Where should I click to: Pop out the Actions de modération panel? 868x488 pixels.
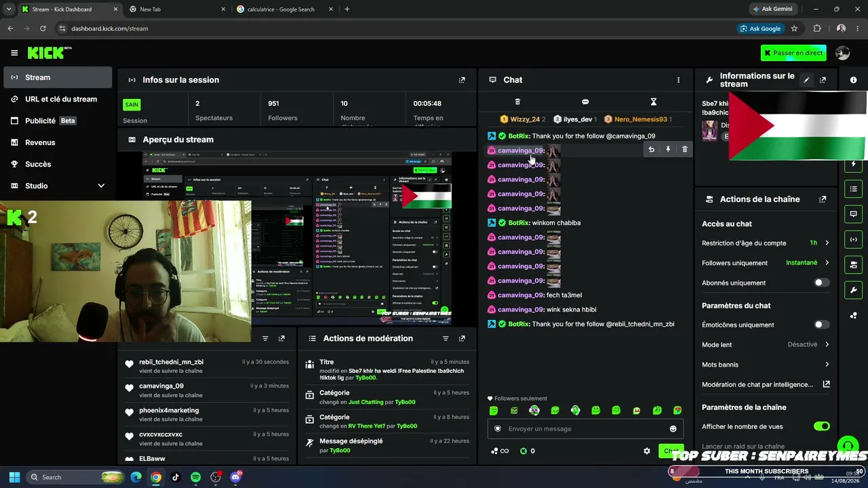(462, 338)
